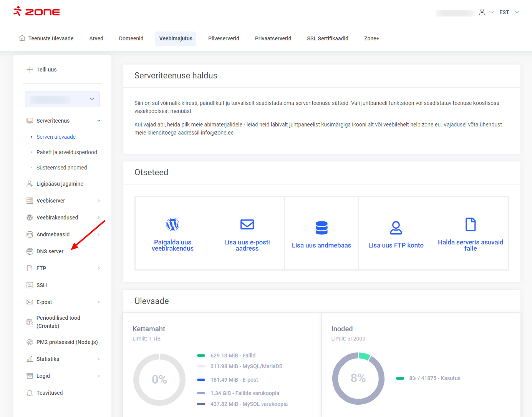Click the database icon in Otseteed
Image resolution: width=532 pixels, height=417 pixels.
coord(322,228)
